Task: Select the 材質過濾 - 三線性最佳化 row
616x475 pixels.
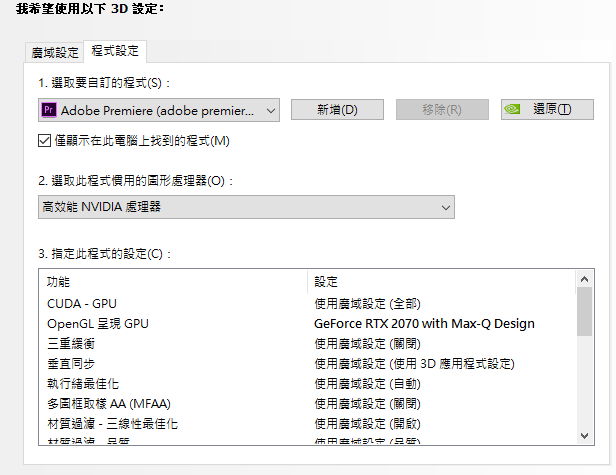Action: tap(307, 424)
